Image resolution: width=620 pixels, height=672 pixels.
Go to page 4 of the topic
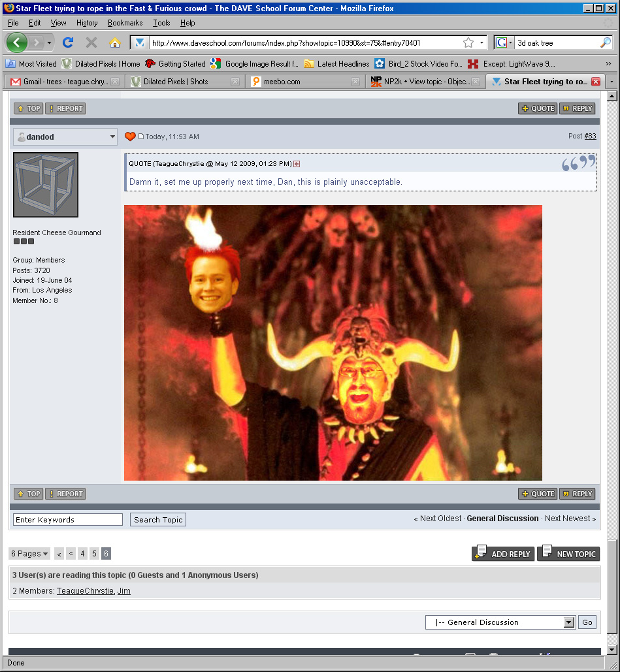(83, 554)
